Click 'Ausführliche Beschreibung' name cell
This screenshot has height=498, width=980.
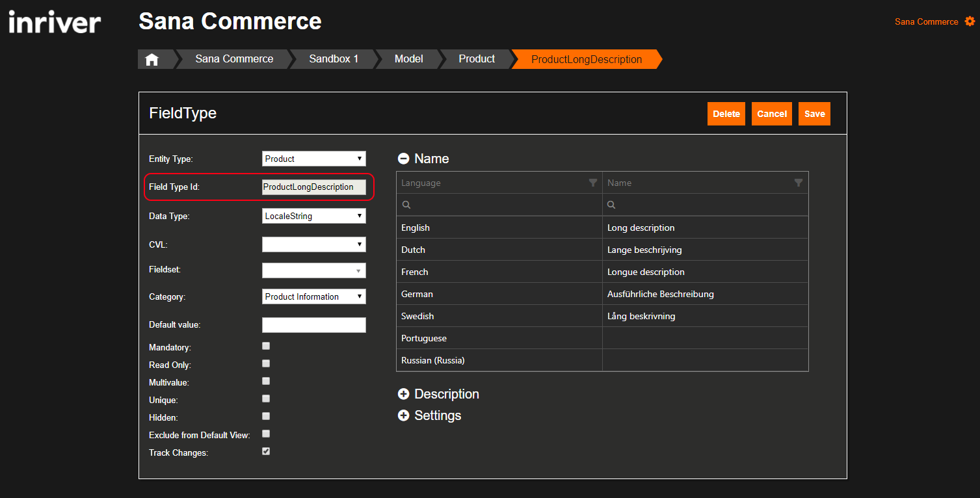click(x=706, y=294)
